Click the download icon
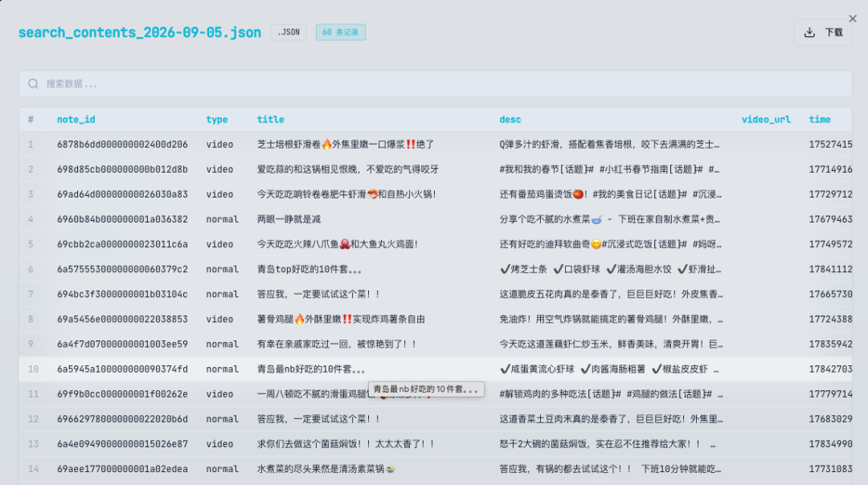The image size is (868, 485). (x=809, y=32)
